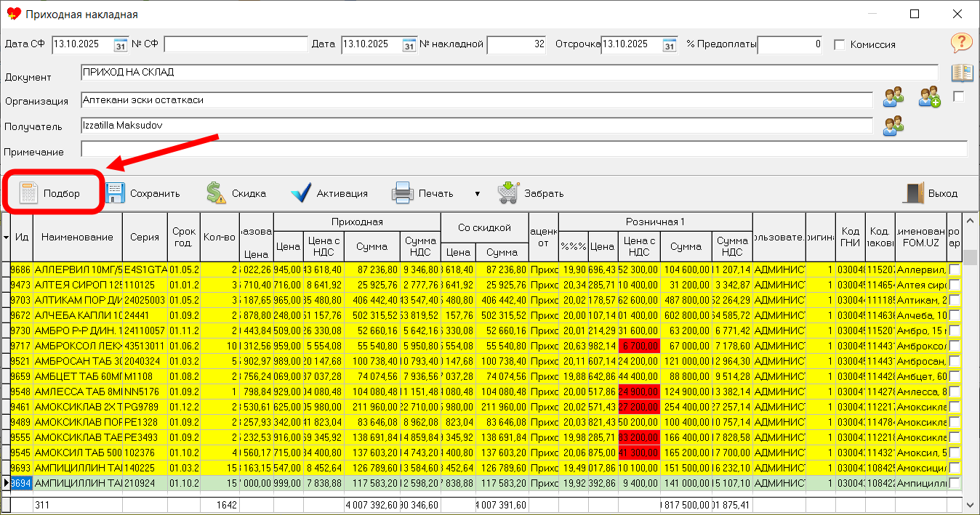Open the Отсрочка calendar picker
The height and width of the screenshot is (515, 980).
pyautogui.click(x=670, y=45)
